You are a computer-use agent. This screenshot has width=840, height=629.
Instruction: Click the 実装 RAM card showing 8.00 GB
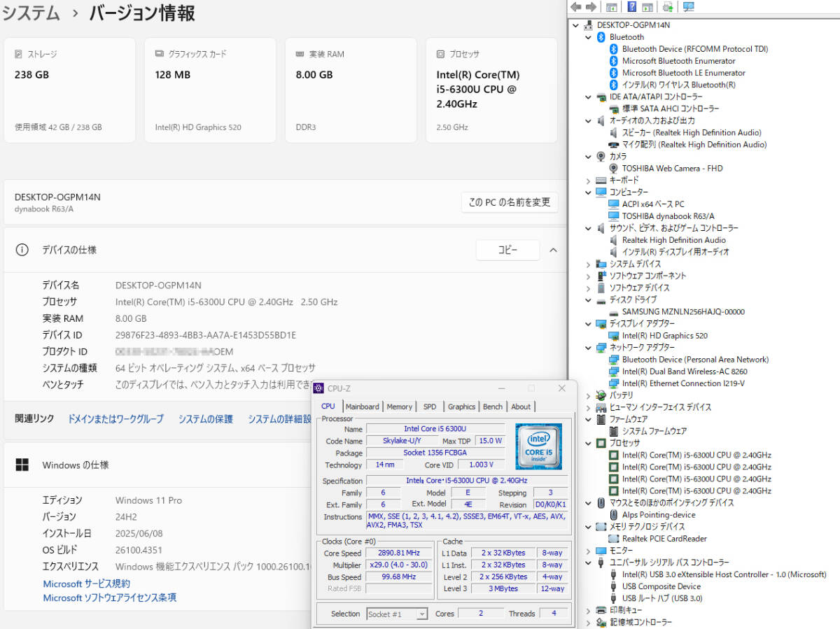point(351,90)
